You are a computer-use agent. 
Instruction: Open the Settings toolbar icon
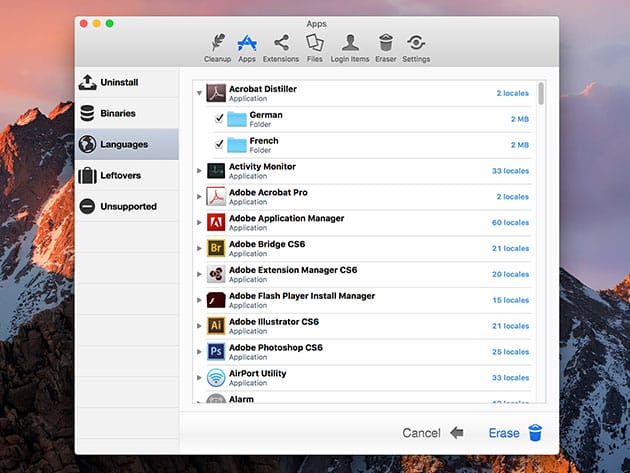coord(416,43)
